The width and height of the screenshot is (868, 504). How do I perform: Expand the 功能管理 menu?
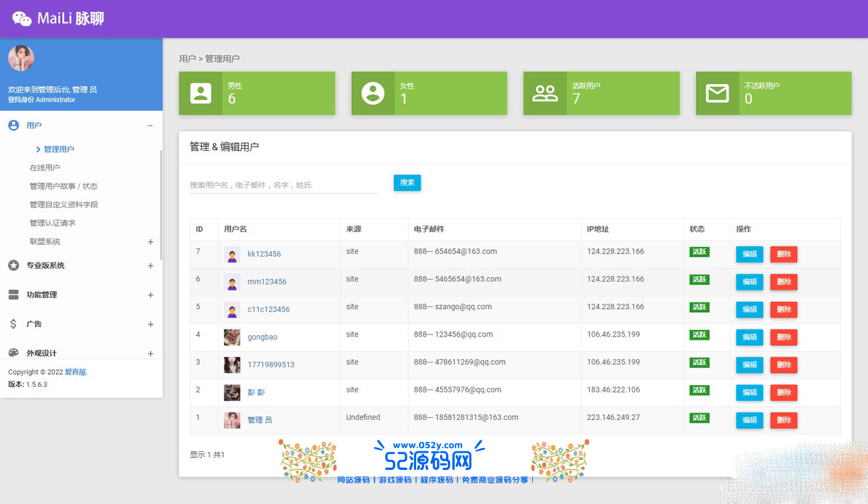pyautogui.click(x=150, y=295)
